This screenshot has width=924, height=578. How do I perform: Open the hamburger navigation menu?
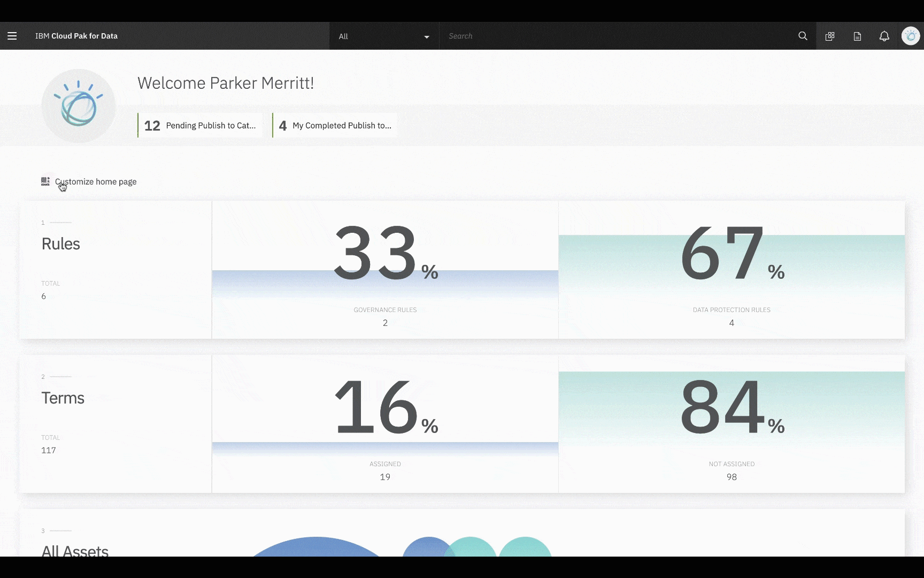(x=12, y=36)
